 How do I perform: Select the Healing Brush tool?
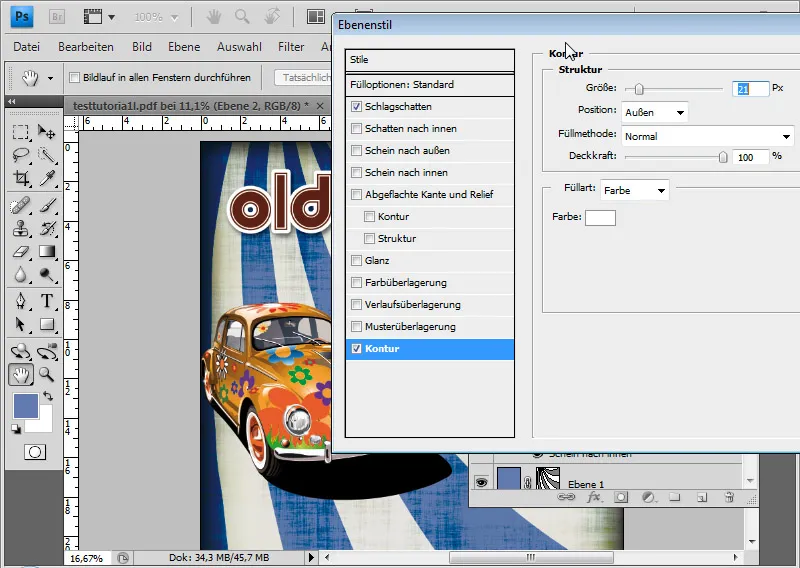[x=20, y=206]
